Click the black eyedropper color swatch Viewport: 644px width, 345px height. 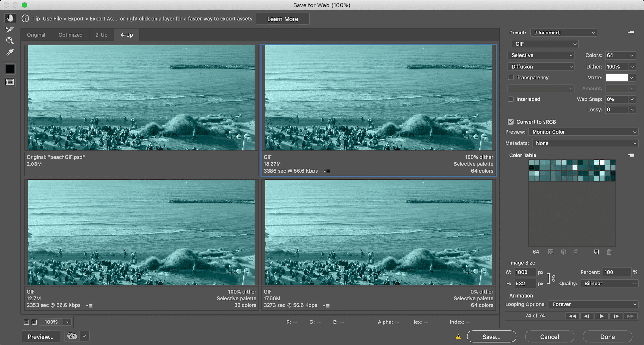pos(10,69)
